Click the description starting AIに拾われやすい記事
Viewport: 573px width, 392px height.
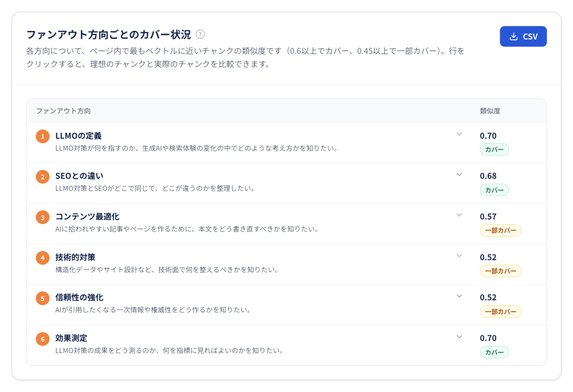(x=187, y=229)
